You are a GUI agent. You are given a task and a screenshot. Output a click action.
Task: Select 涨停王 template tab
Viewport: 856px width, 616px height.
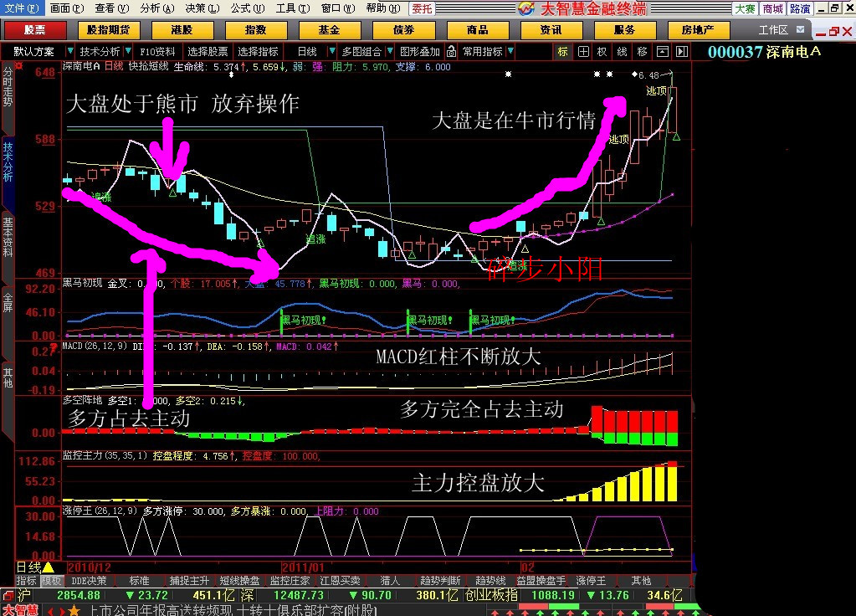(x=592, y=581)
